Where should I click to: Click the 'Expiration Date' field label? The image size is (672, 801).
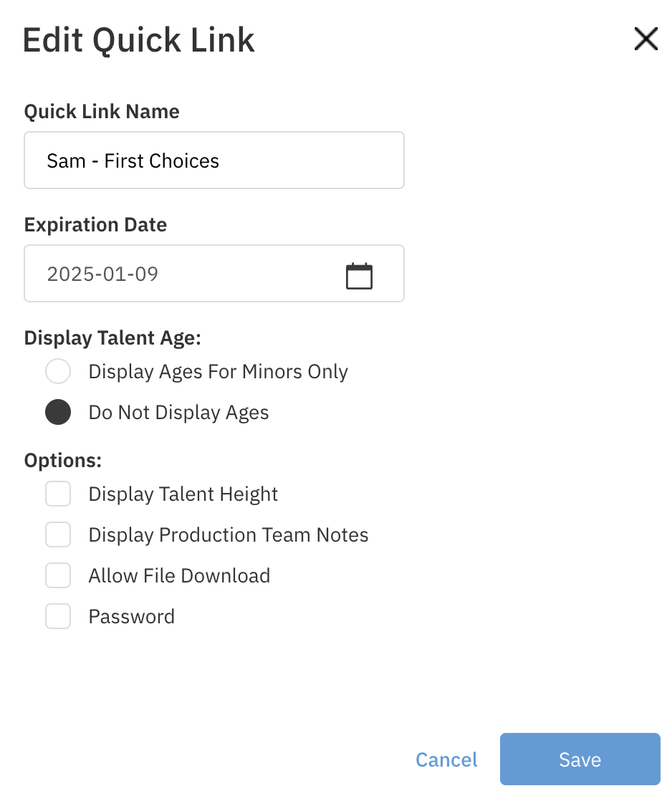coord(95,225)
